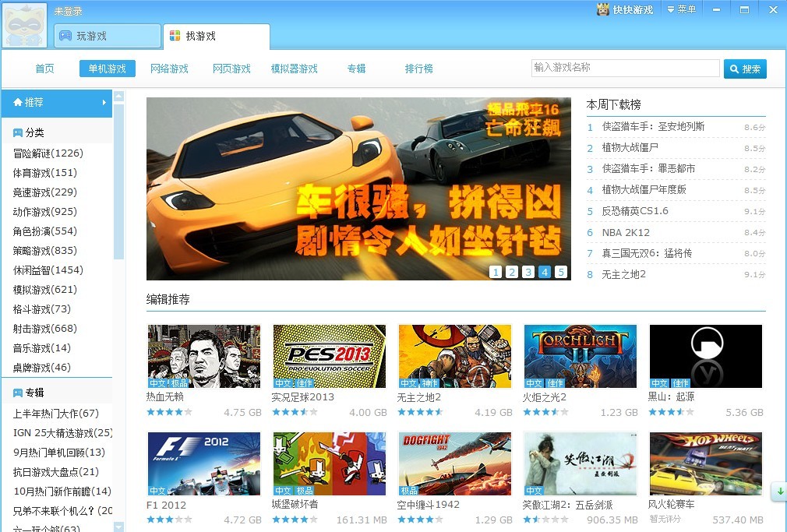Open the 菜单 dropdown menu

coord(681,9)
